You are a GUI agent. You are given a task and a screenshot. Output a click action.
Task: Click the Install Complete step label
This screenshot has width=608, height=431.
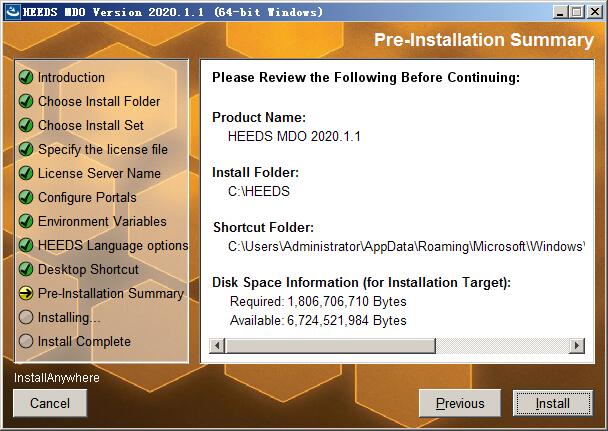84,341
